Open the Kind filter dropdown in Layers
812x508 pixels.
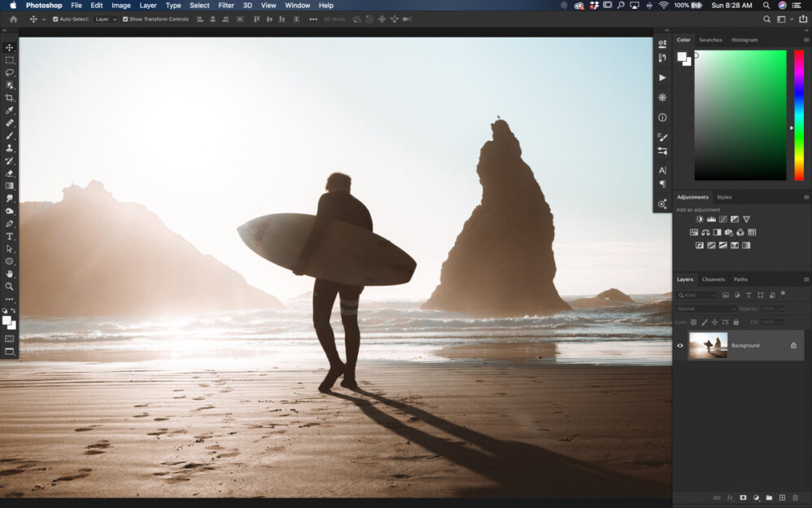(x=698, y=295)
